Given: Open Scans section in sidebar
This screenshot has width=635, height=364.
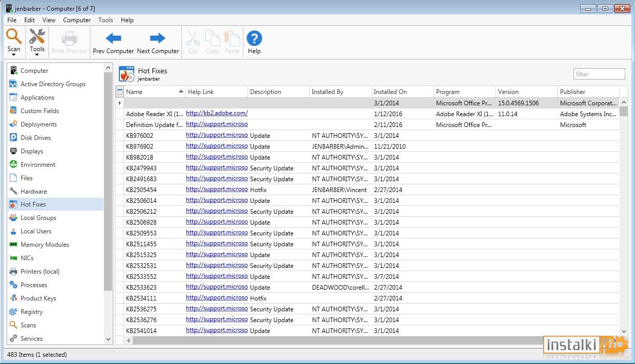Looking at the screenshot, I should (x=28, y=325).
